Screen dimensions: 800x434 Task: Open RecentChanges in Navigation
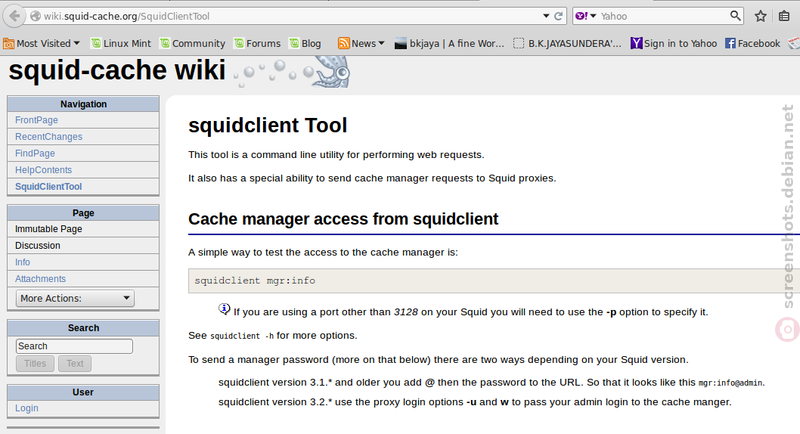pyautogui.click(x=48, y=137)
